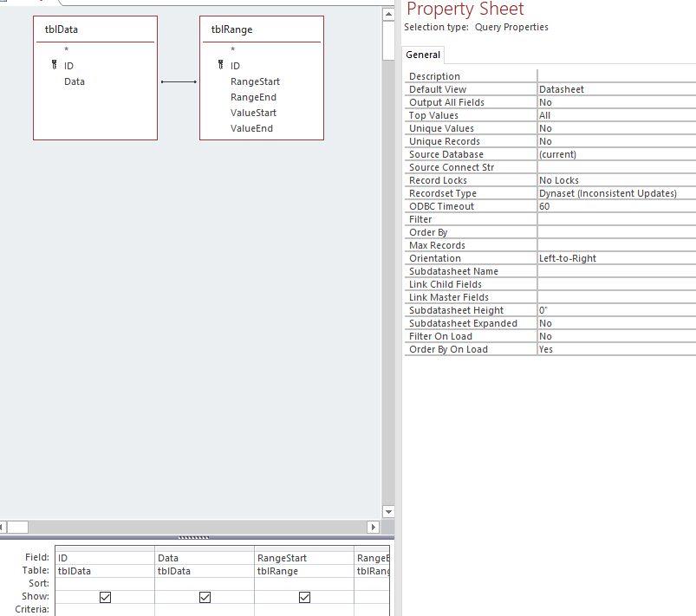
Task: Click the tblRange Table cell under RangeStart
Action: 304,571
